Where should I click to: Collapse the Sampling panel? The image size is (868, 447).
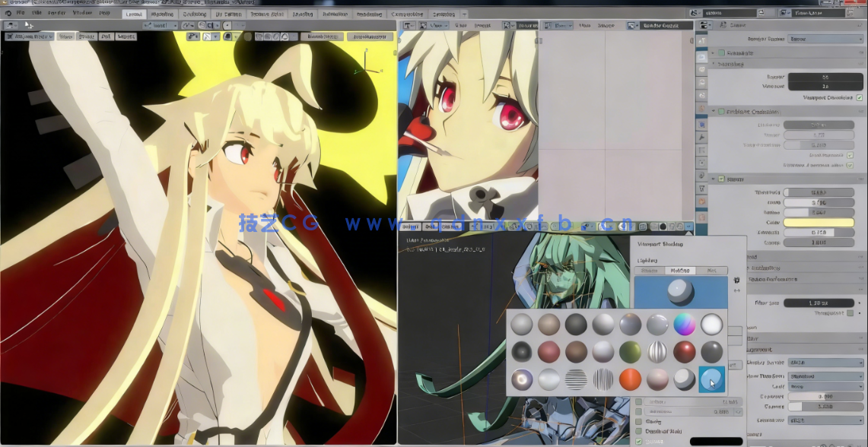click(714, 65)
